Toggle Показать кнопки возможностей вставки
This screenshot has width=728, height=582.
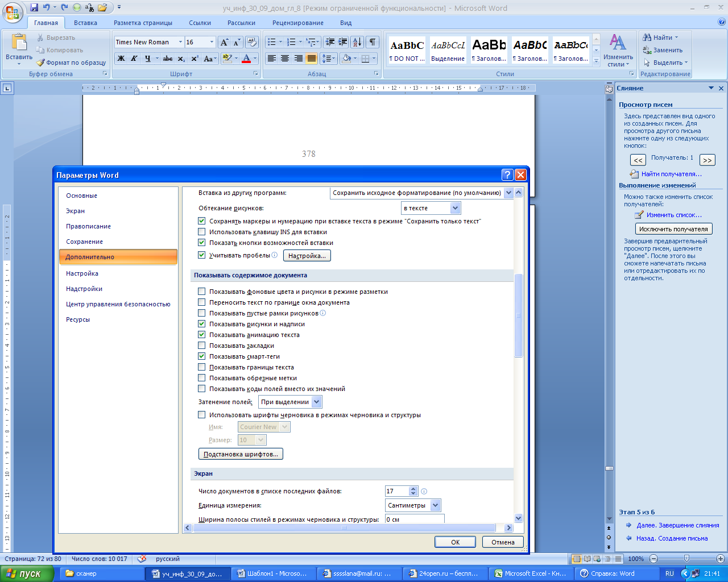tap(201, 243)
